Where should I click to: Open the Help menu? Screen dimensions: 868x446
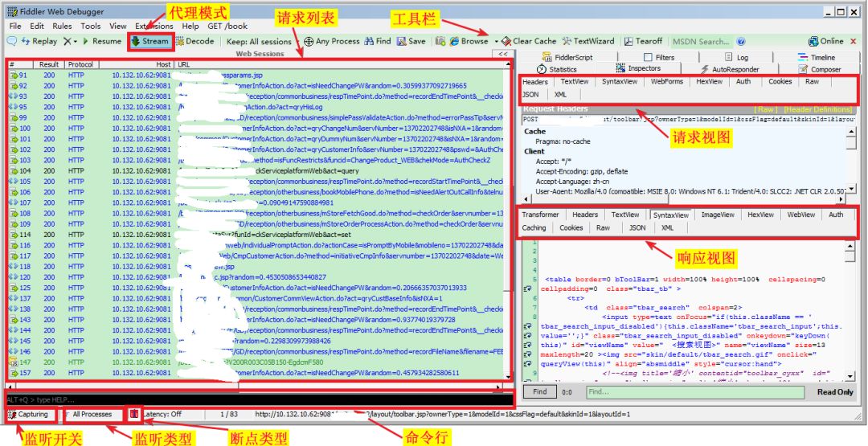(x=190, y=26)
